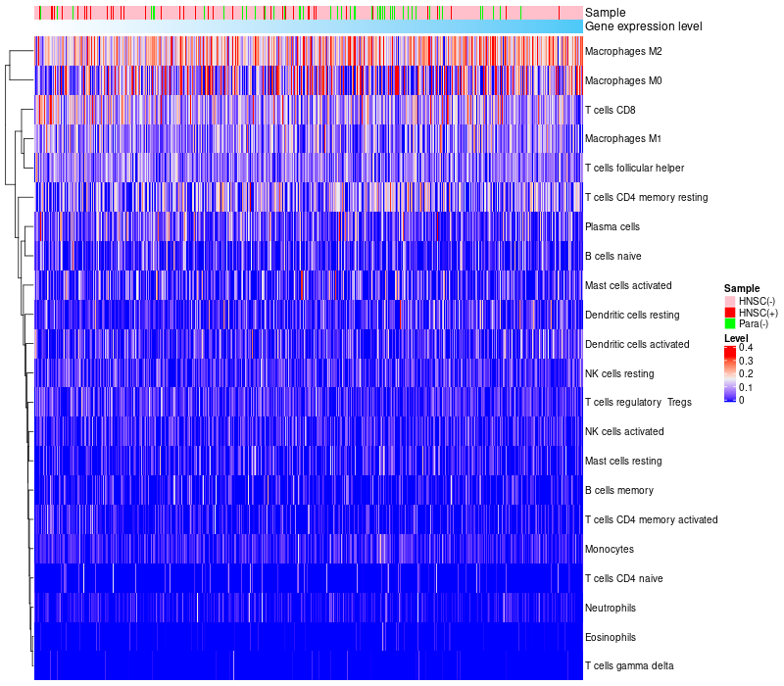The image size is (784, 686).
Task: Click the Sample legend title
Action: pos(741,288)
